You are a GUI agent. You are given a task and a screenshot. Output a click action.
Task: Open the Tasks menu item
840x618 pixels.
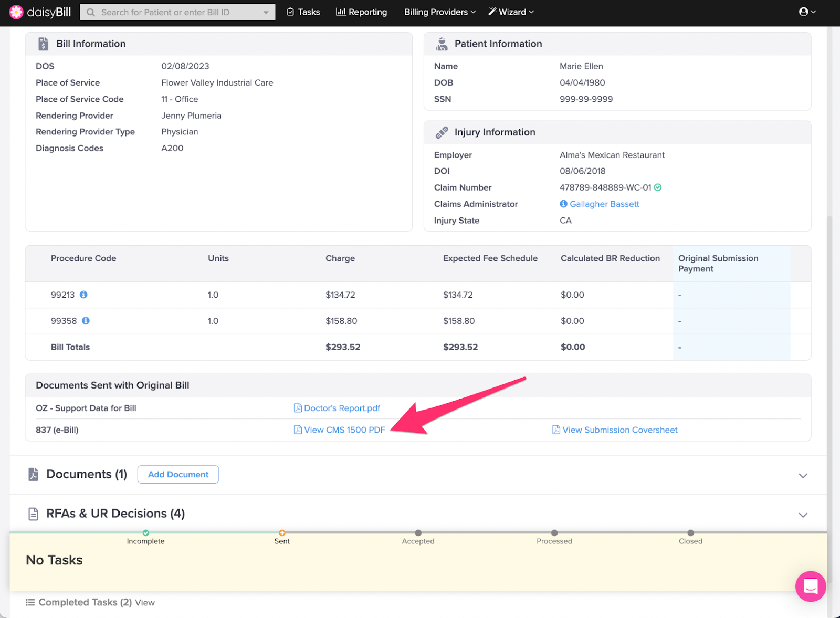pyautogui.click(x=303, y=12)
